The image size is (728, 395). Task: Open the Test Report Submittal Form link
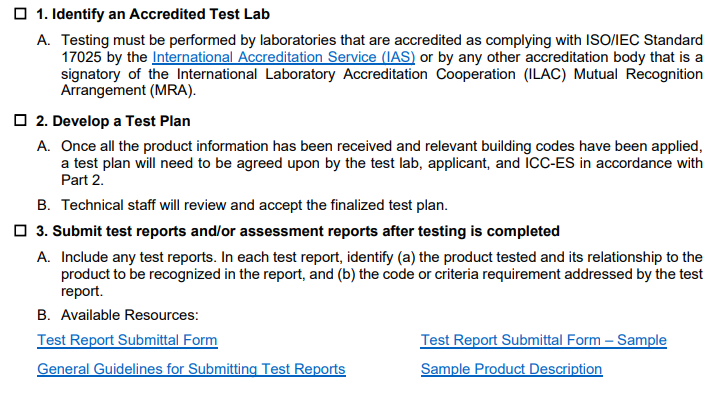(127, 340)
